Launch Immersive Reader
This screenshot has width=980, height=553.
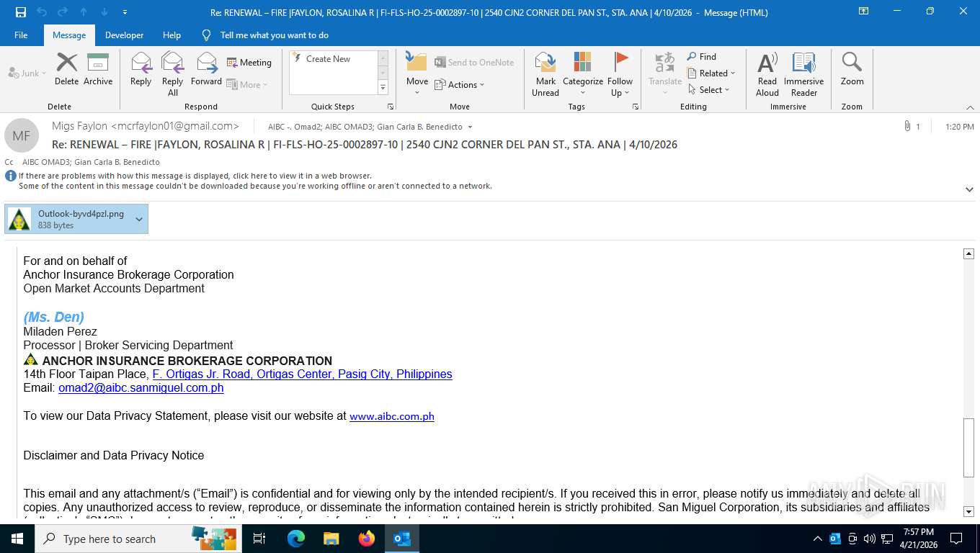click(804, 74)
